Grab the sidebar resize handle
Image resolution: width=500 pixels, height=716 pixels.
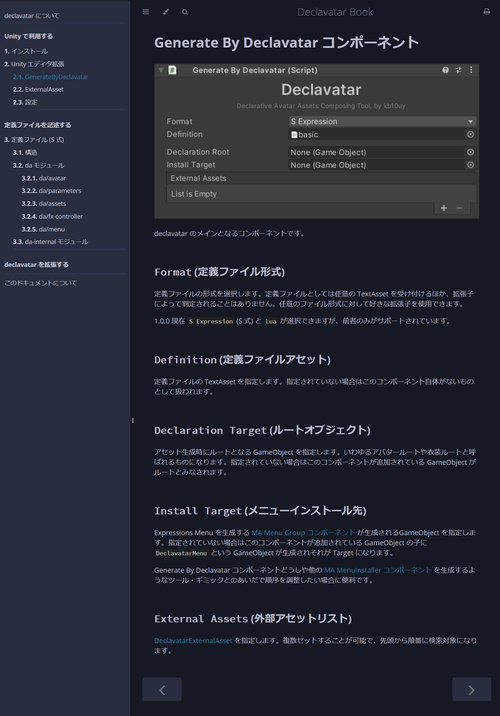point(132,420)
